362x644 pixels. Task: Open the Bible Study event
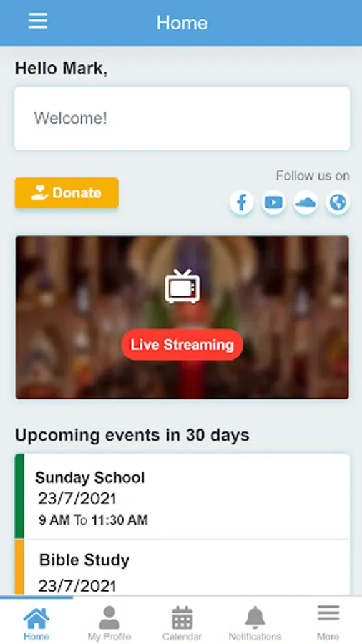[x=182, y=567]
